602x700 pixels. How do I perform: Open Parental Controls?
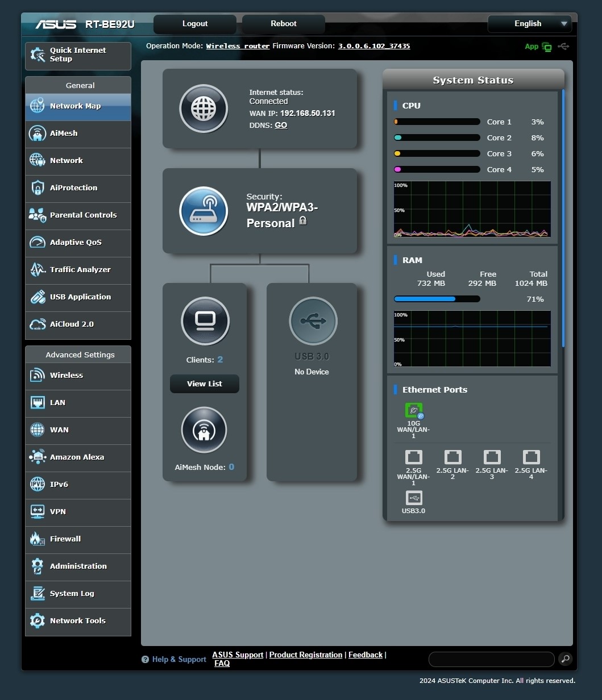point(78,216)
